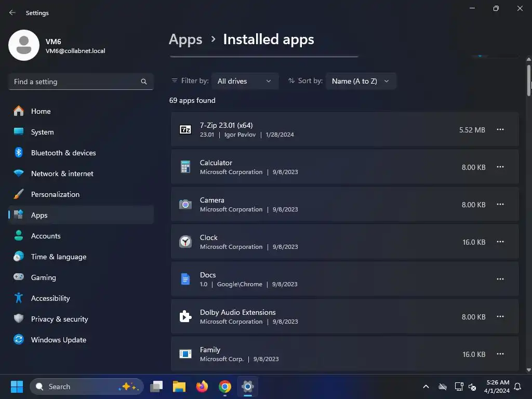Open Personalization settings
The image size is (532, 399).
pos(81,194)
